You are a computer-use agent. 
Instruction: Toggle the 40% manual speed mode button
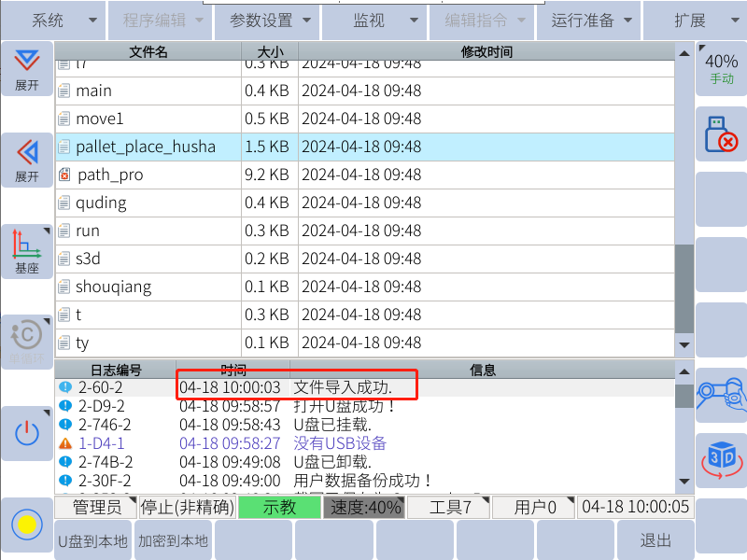click(721, 68)
